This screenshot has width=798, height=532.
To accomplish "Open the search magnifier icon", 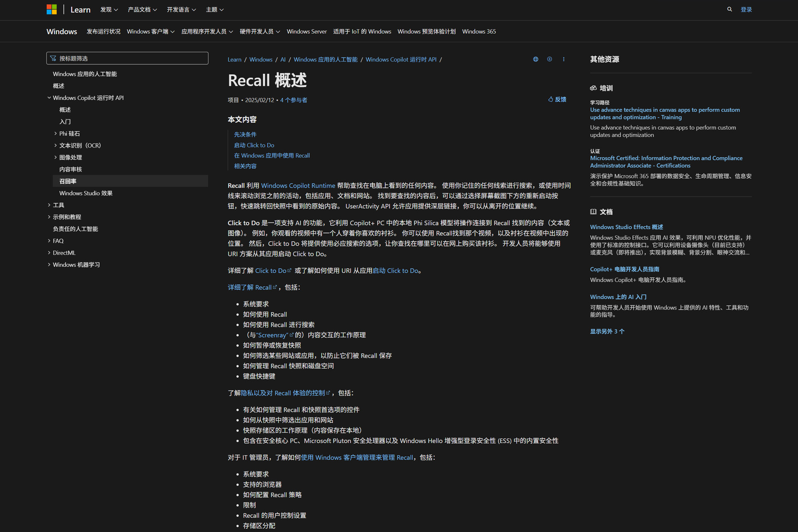I will (x=729, y=9).
